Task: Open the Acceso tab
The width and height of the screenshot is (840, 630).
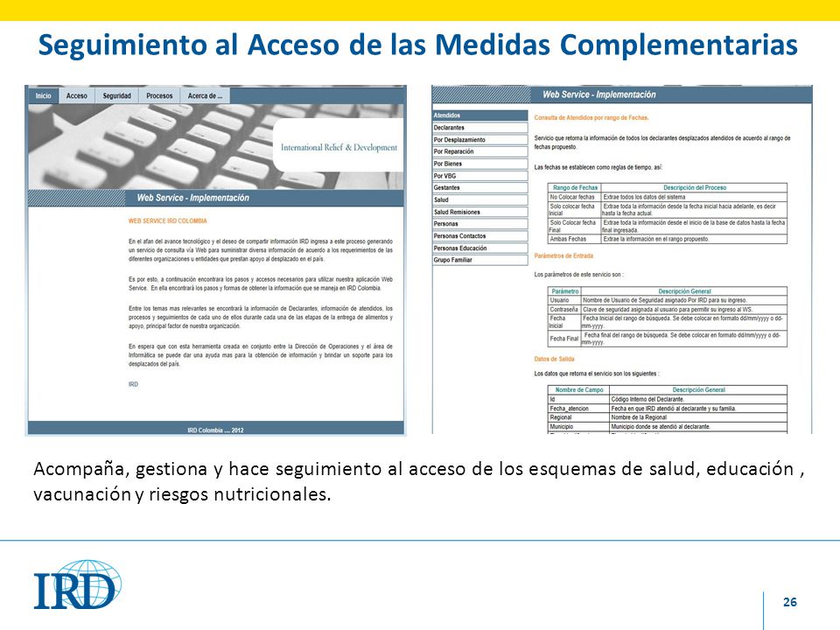Action: point(77,96)
